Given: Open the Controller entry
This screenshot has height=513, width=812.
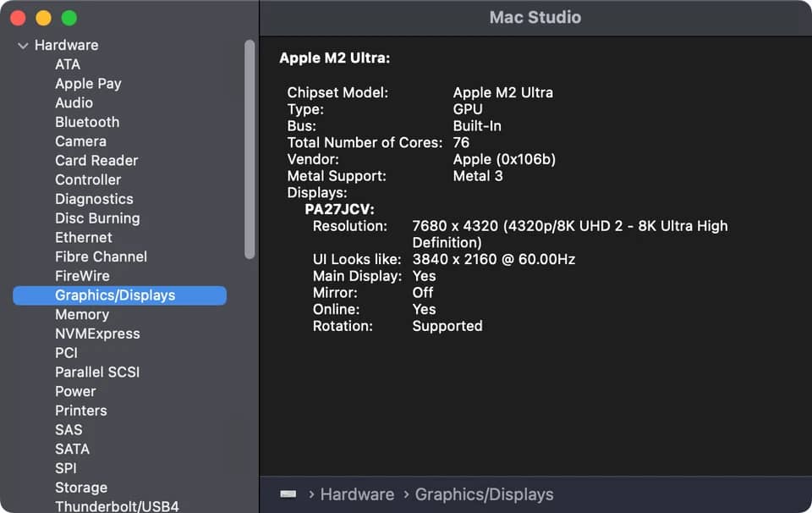Looking at the screenshot, I should [x=88, y=179].
